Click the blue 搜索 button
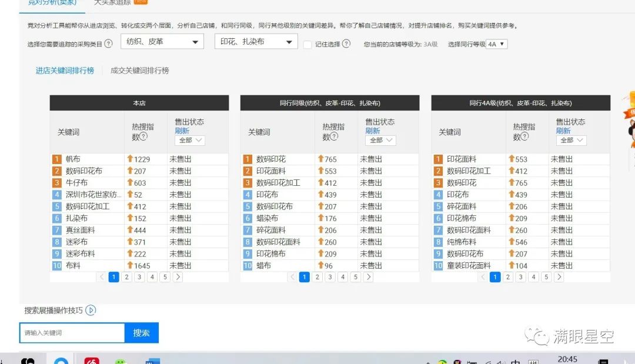The height and width of the screenshot is (364, 635). point(141,333)
